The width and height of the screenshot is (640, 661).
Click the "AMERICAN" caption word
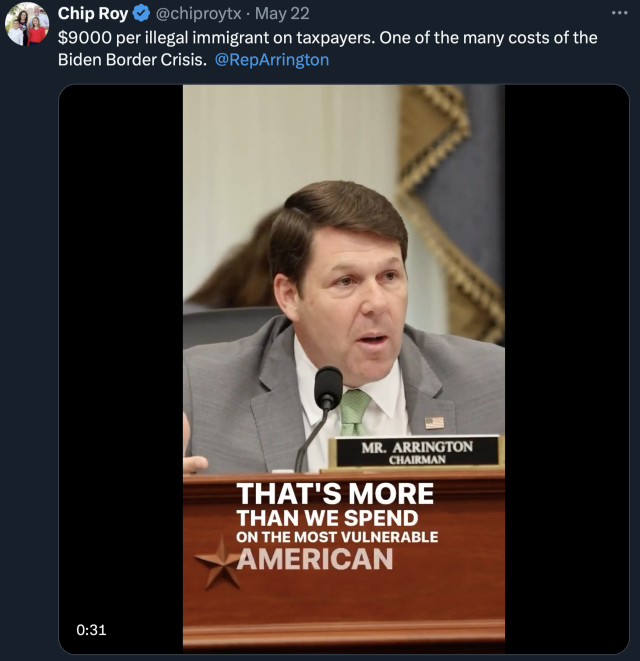point(315,559)
